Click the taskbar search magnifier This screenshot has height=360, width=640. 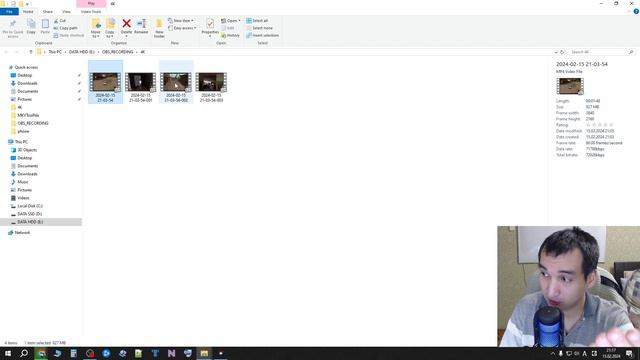pyautogui.click(x=24, y=353)
